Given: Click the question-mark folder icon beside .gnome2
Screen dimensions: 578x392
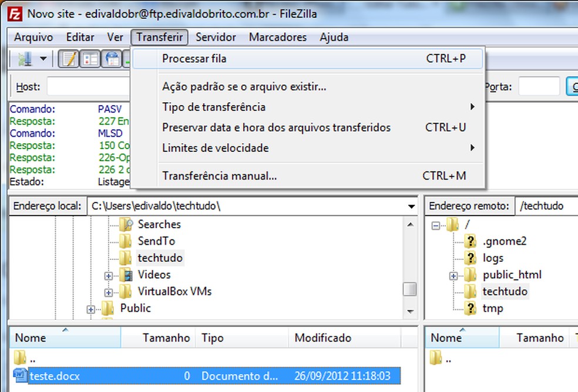Looking at the screenshot, I should 471,241.
